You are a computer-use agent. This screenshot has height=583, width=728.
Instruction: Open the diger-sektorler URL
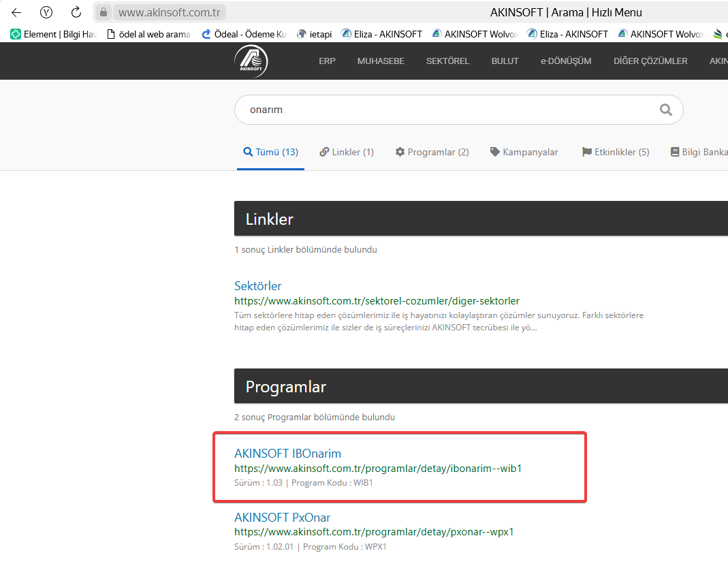point(377,301)
